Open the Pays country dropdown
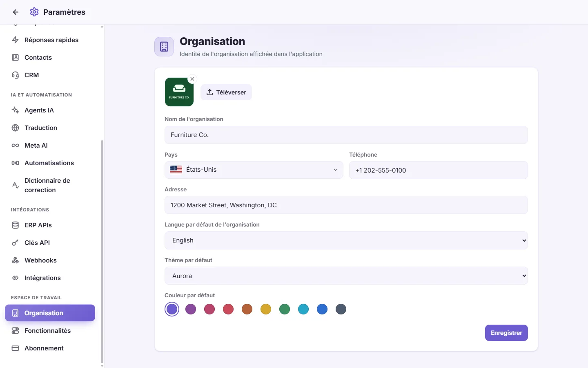Viewport: 588px width, 368px height. pyautogui.click(x=254, y=170)
